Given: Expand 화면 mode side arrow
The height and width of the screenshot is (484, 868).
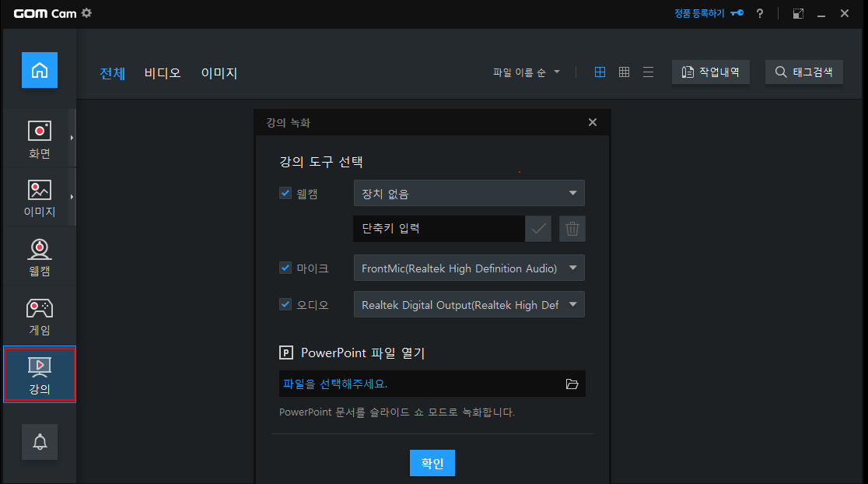Looking at the screenshot, I should (72, 138).
